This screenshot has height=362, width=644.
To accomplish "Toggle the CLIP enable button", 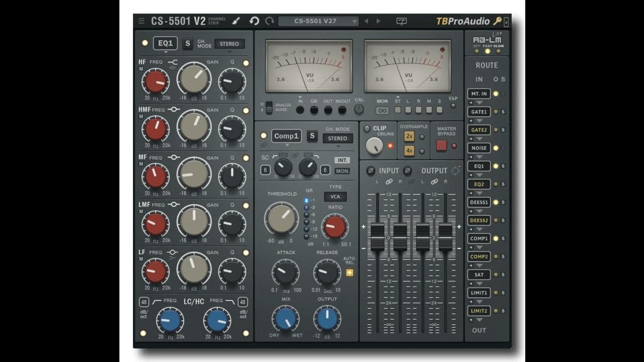I will (367, 129).
